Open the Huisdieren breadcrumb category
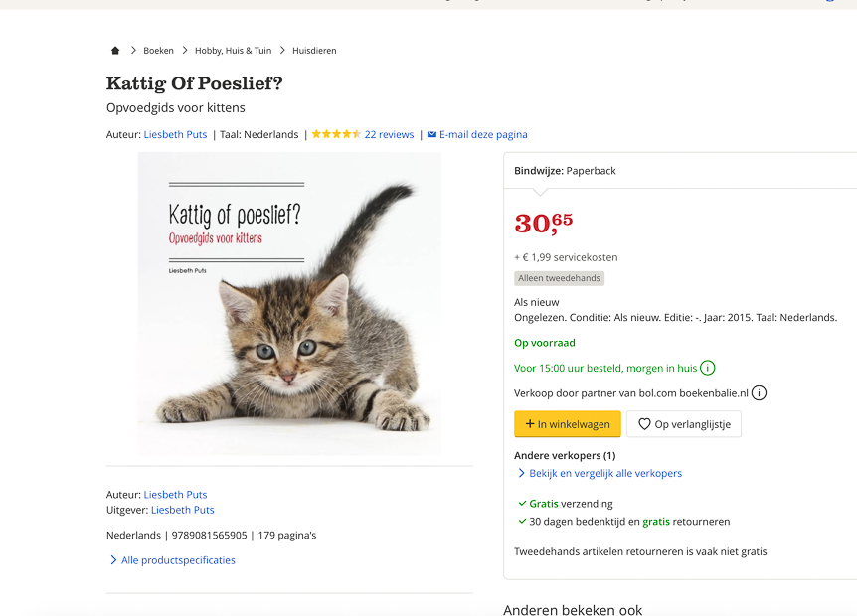 pyautogui.click(x=314, y=51)
